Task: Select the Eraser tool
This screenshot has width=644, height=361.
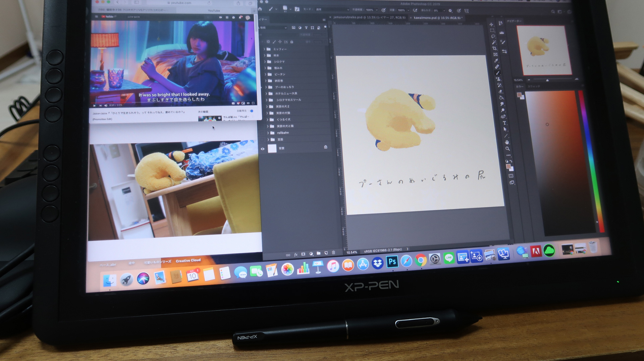Action: point(500,91)
